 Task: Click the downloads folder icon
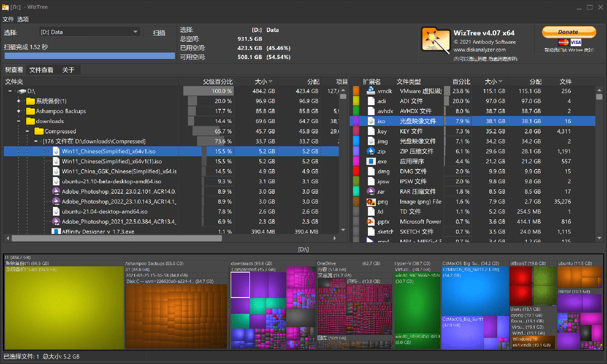[30, 121]
